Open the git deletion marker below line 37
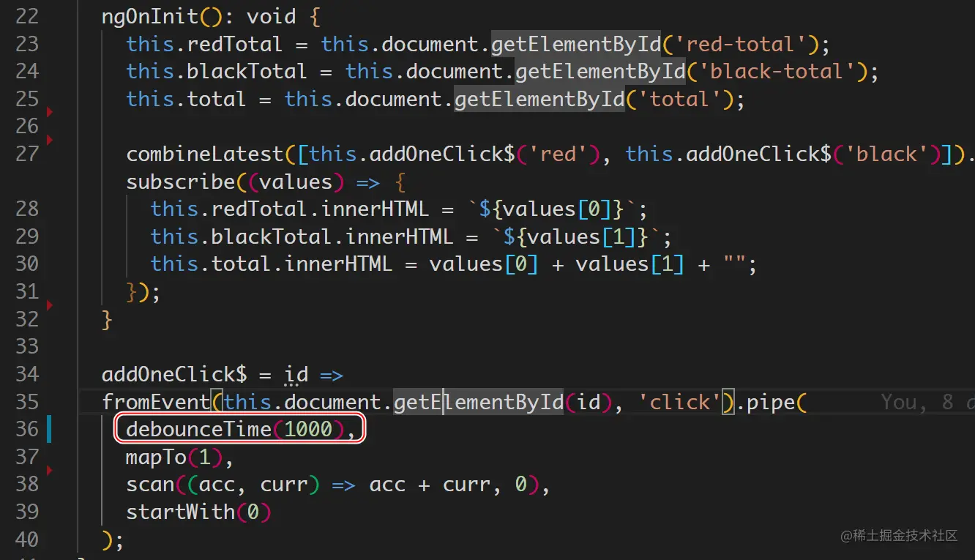 (50, 470)
